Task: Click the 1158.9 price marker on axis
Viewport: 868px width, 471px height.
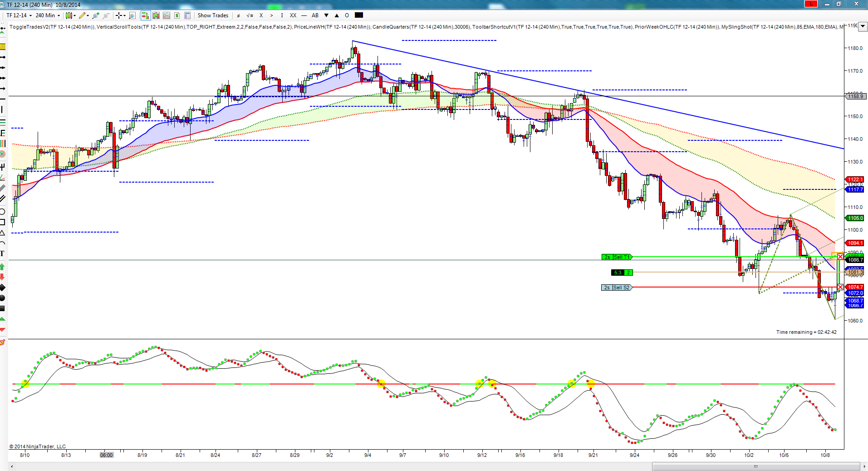Action: (855, 96)
